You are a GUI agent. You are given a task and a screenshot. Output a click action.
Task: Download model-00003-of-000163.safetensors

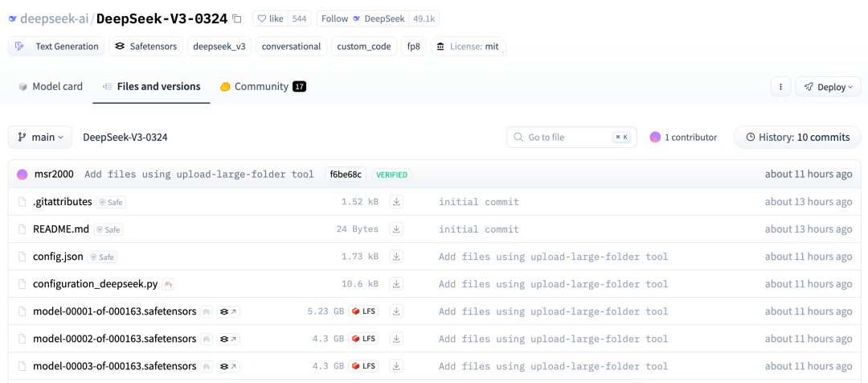click(x=396, y=366)
